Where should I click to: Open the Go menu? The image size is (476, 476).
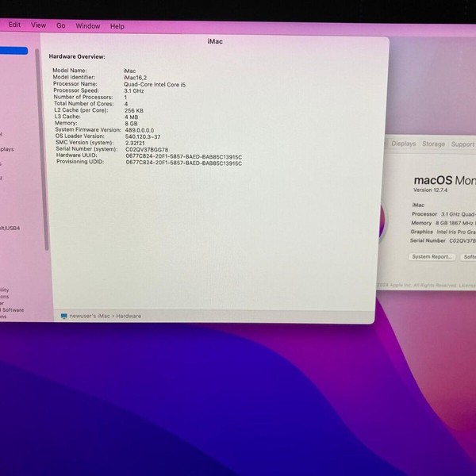tap(61, 26)
